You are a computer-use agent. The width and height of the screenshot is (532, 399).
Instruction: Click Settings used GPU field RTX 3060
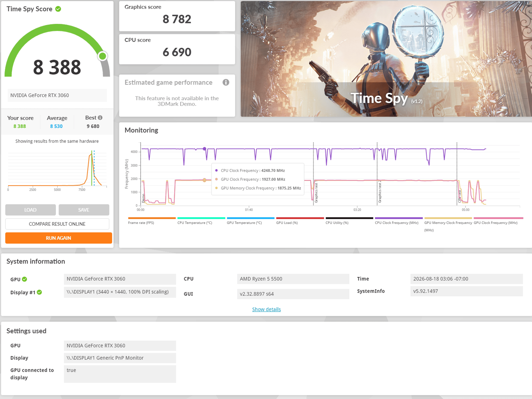pos(120,346)
